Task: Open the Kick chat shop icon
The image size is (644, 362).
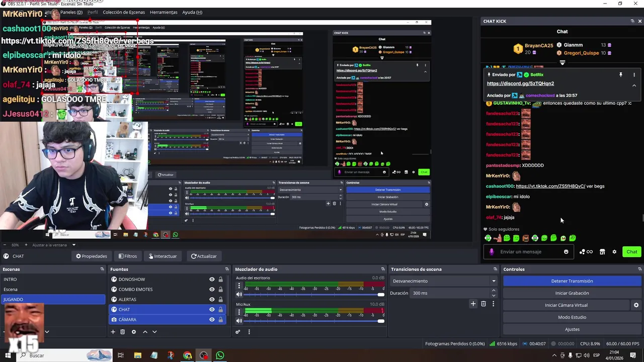Action: (x=602, y=252)
